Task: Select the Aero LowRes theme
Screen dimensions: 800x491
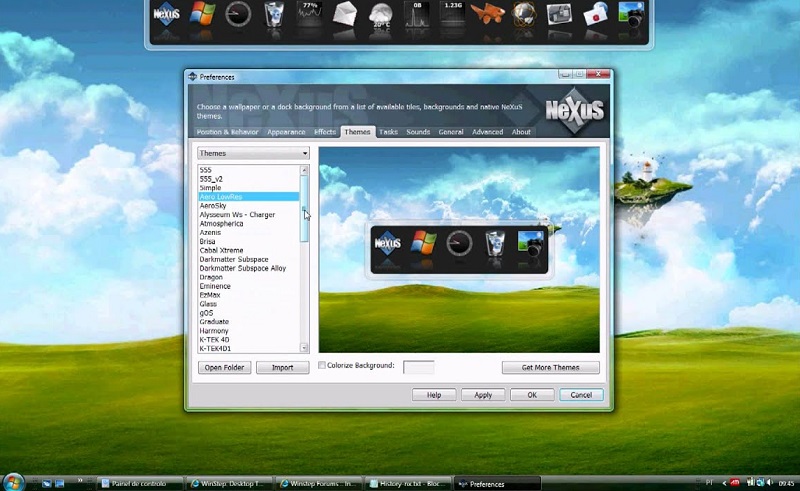Action: point(248,197)
